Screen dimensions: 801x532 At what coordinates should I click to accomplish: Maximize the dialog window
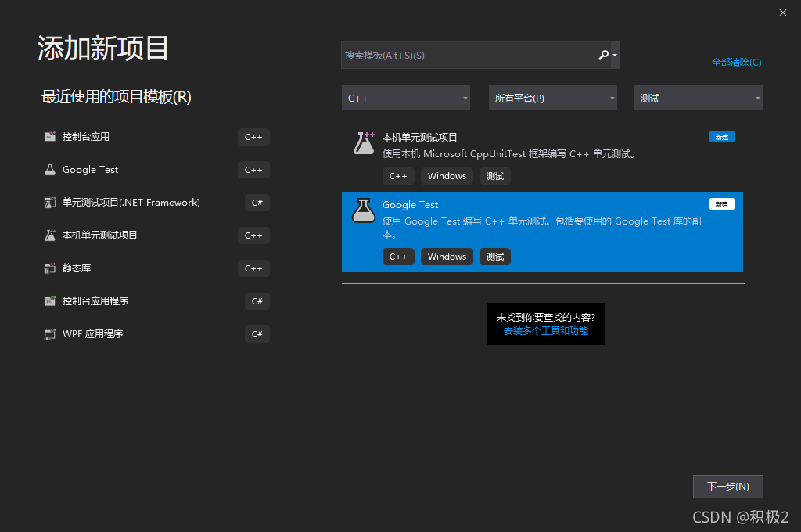745,13
